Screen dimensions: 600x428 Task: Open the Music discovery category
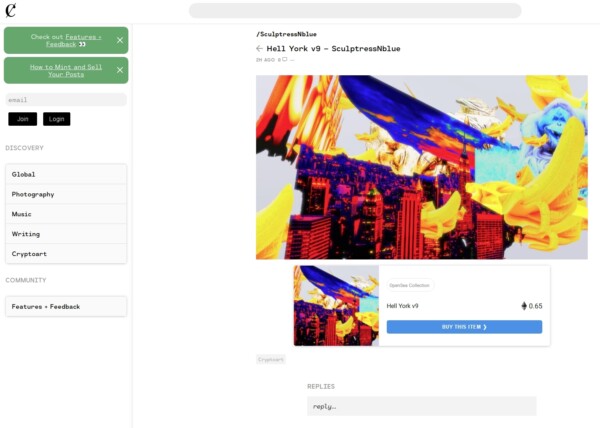point(66,214)
